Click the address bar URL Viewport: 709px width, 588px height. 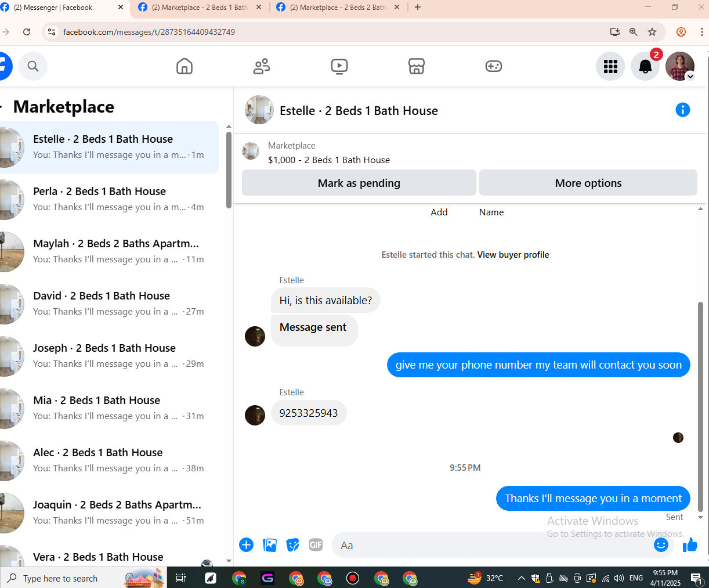[149, 32]
